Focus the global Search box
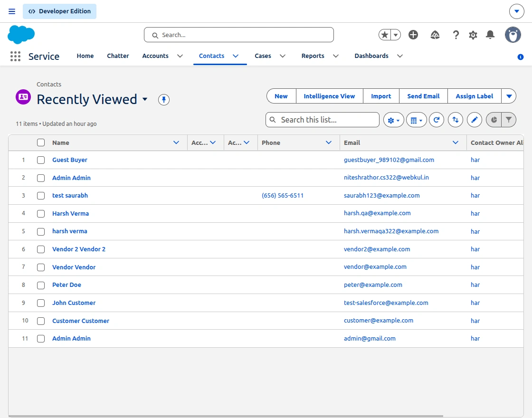 click(x=239, y=35)
